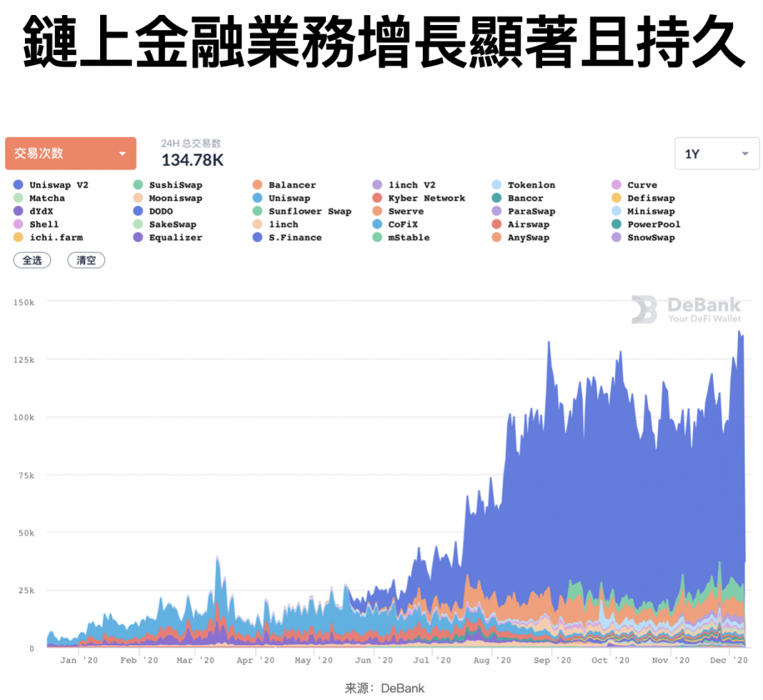
Task: Click the 来源：DeBank source link
Action: (x=381, y=687)
